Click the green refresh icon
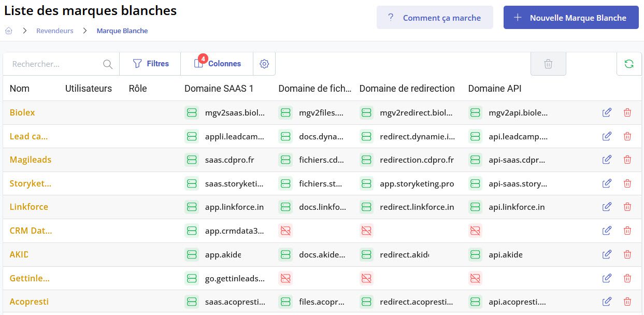This screenshot has height=315, width=644. 629,64
